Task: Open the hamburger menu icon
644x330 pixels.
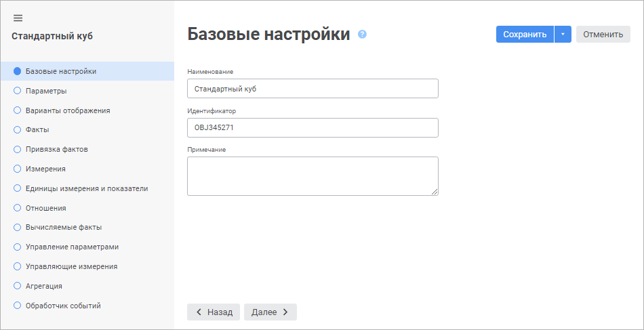Action: [18, 18]
